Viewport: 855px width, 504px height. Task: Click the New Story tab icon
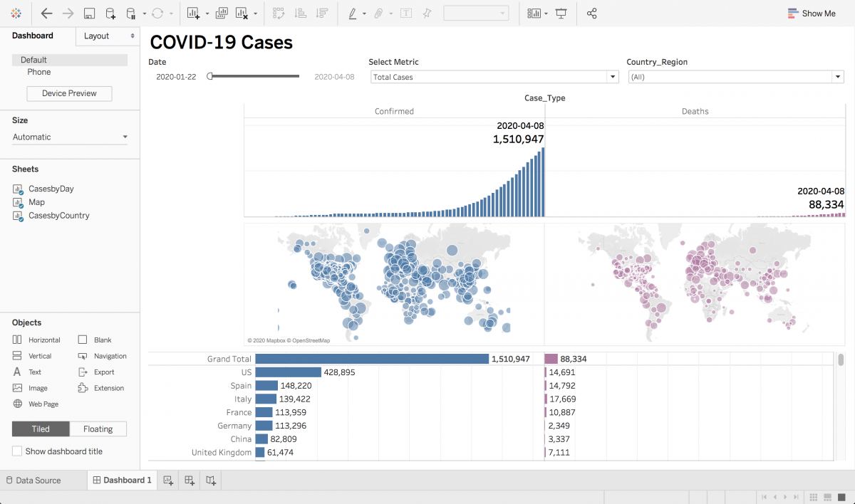click(211, 481)
